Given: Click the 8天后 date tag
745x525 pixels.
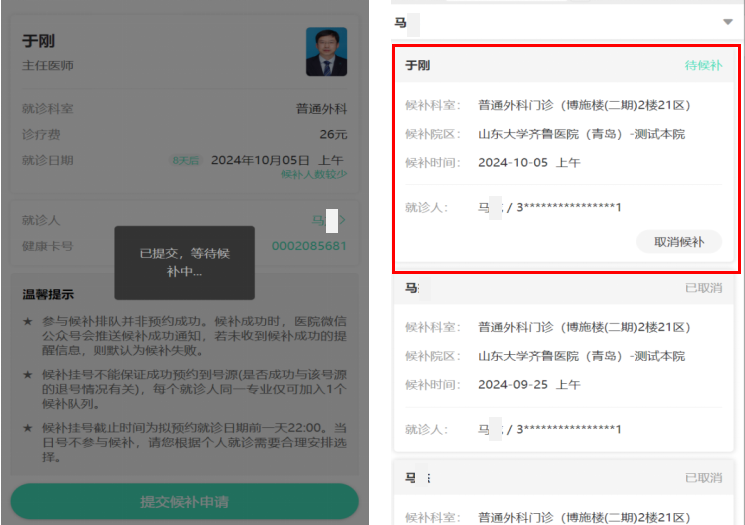Looking at the screenshot, I should click(185, 160).
